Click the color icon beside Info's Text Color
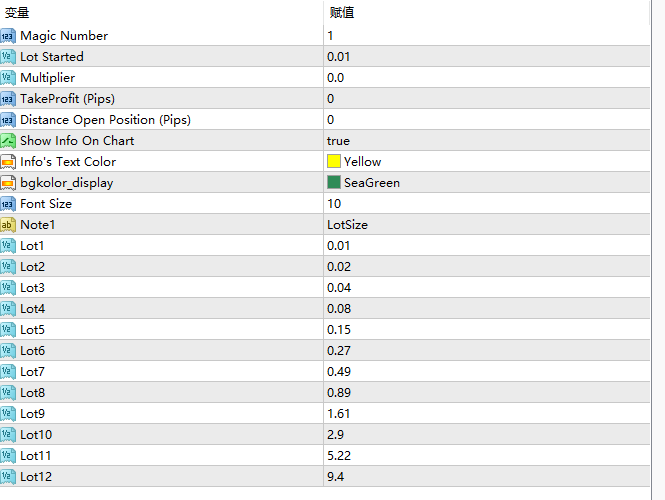665x500 pixels. point(8,162)
